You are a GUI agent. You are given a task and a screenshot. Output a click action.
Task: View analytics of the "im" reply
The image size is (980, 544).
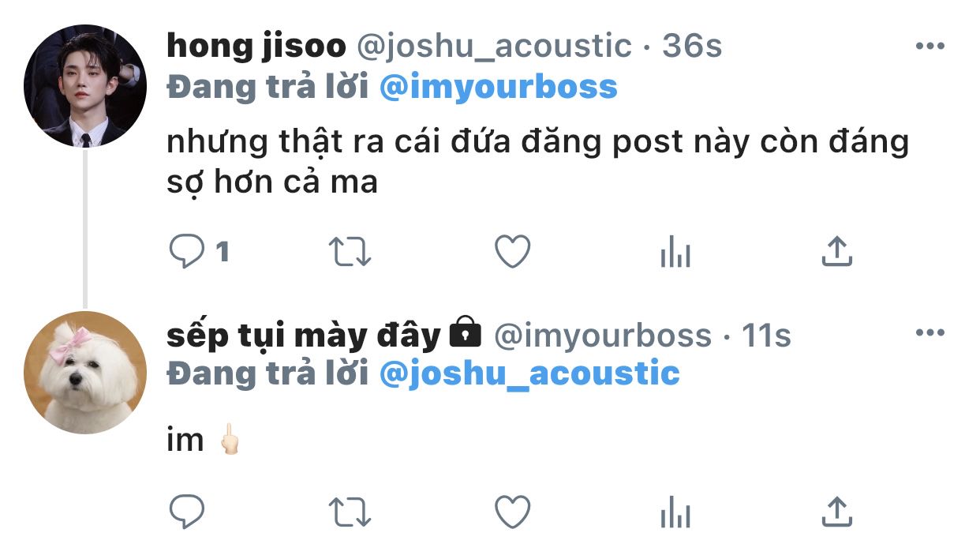[675, 513]
